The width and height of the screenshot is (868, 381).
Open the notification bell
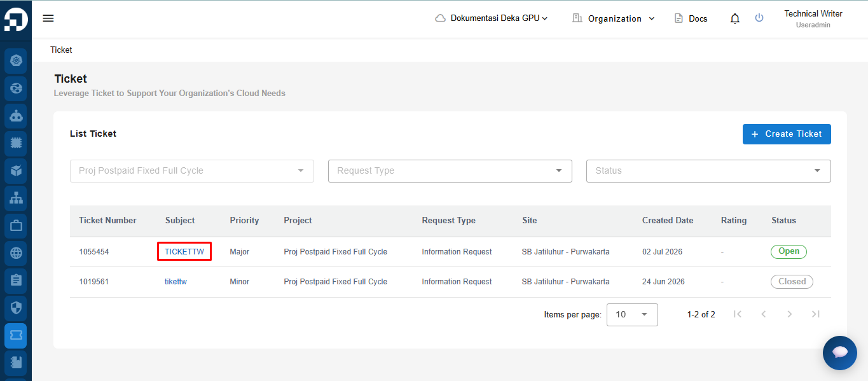click(735, 18)
